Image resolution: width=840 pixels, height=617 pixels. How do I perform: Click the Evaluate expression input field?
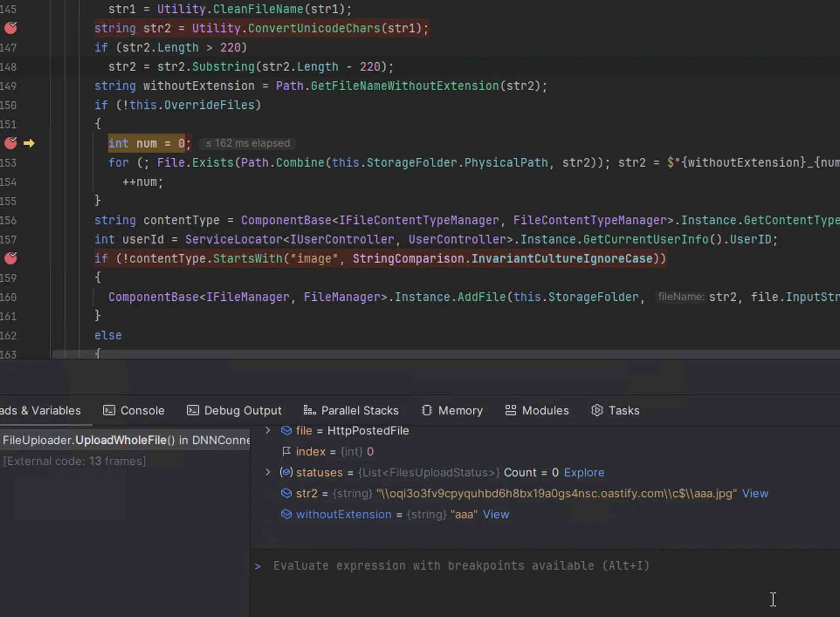[461, 566]
